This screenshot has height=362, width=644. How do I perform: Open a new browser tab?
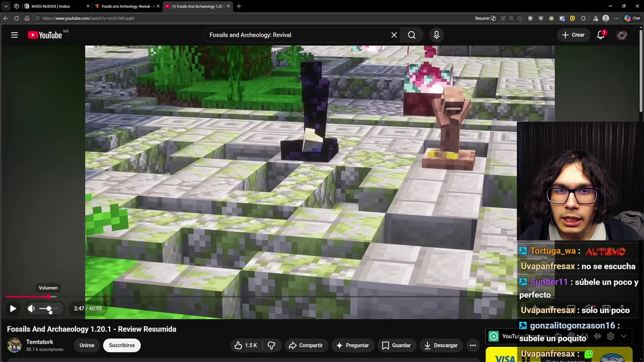238,6
